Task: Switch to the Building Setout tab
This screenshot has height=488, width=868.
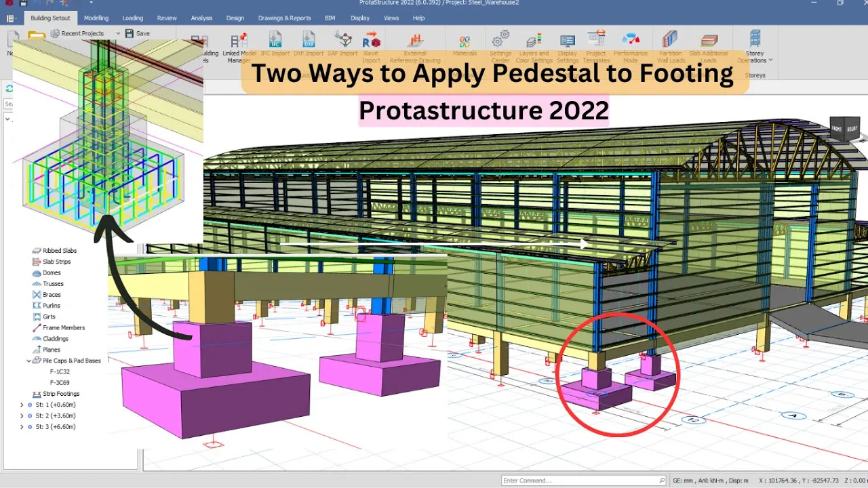Action: (51, 18)
